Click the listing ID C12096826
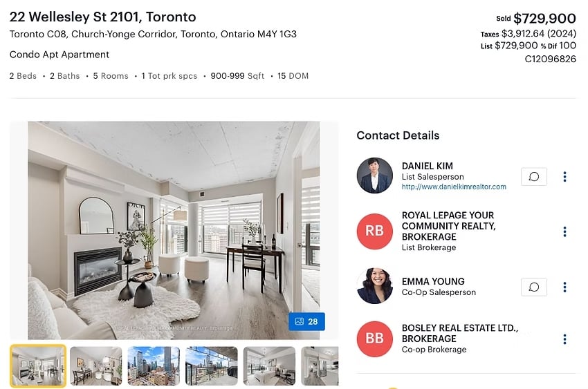588x389 pixels. coord(550,59)
